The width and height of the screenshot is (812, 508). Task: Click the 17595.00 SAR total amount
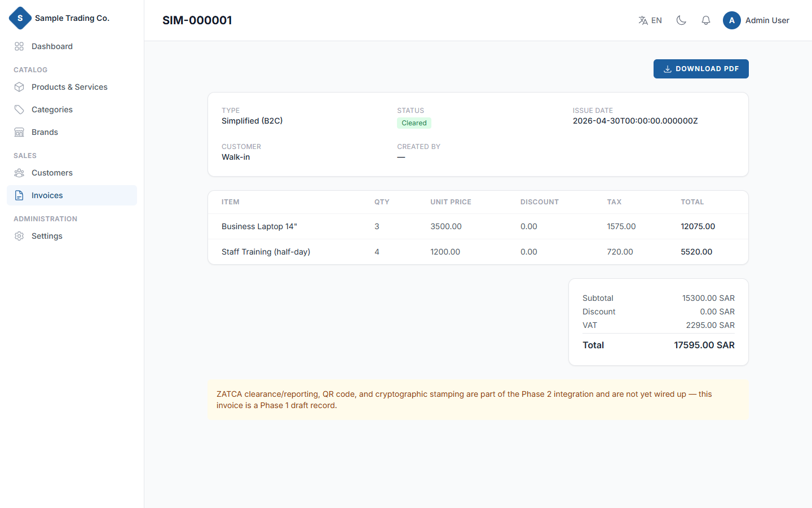pos(704,345)
